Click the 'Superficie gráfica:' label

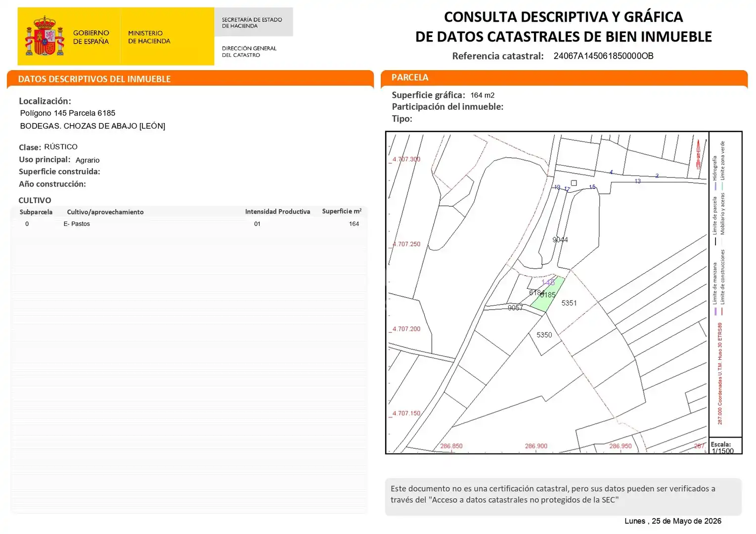pos(428,95)
